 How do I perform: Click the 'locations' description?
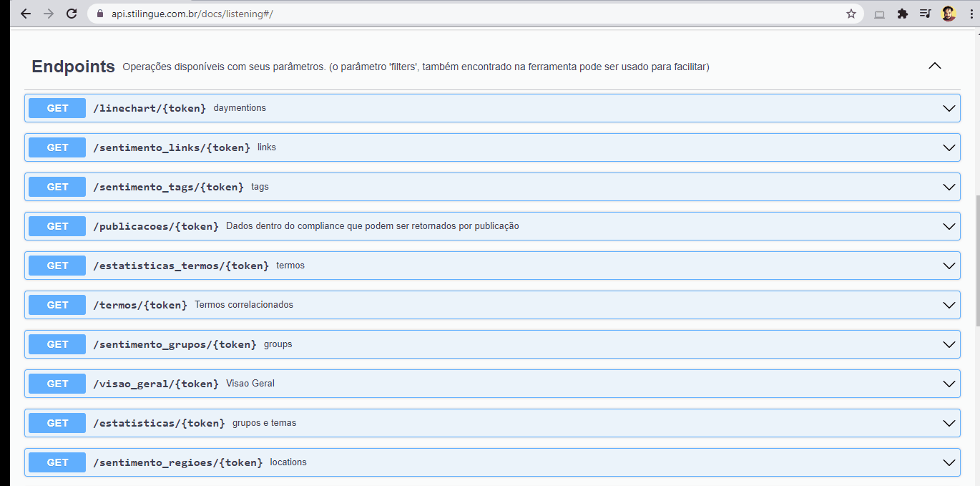click(288, 462)
